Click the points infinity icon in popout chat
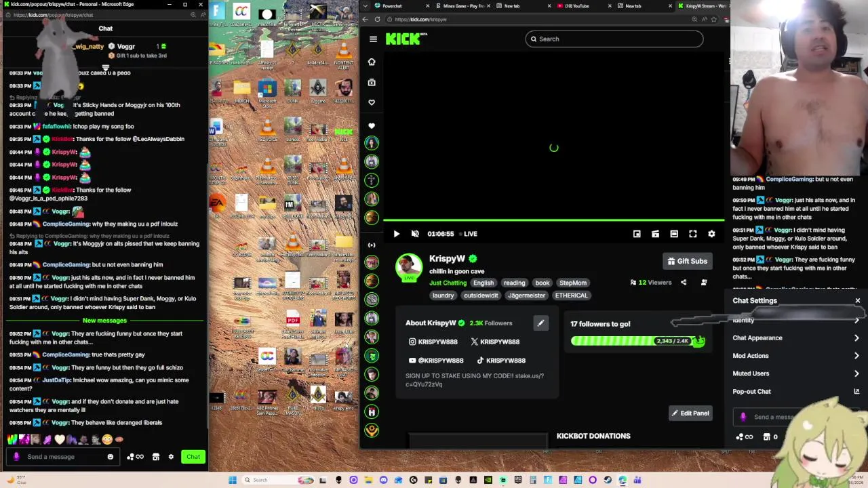The image size is (868, 488). (x=135, y=457)
